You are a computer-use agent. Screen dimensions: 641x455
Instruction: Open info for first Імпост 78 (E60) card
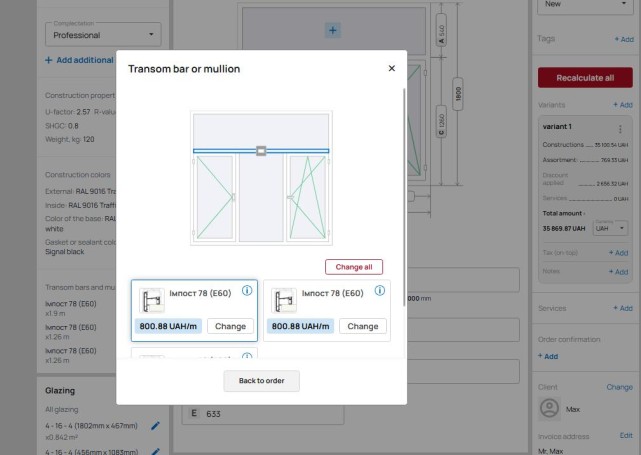[247, 291]
